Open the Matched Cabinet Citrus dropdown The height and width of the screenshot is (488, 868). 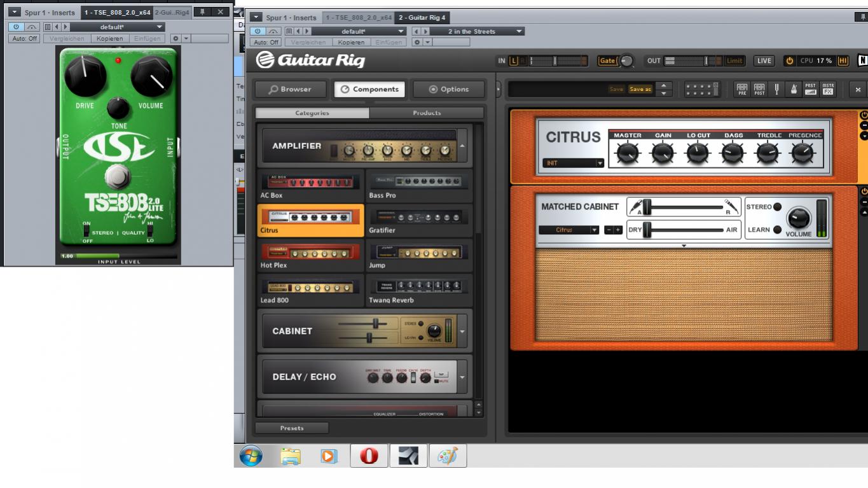pyautogui.click(x=569, y=230)
